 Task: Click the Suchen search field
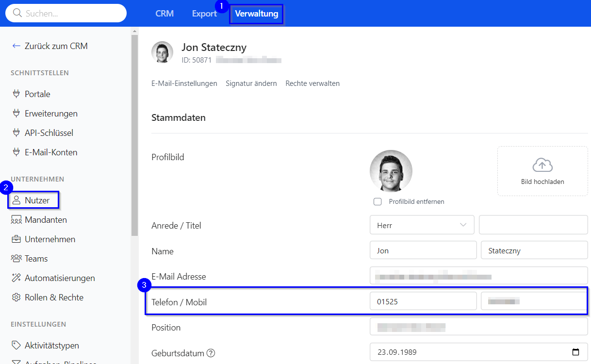(66, 14)
